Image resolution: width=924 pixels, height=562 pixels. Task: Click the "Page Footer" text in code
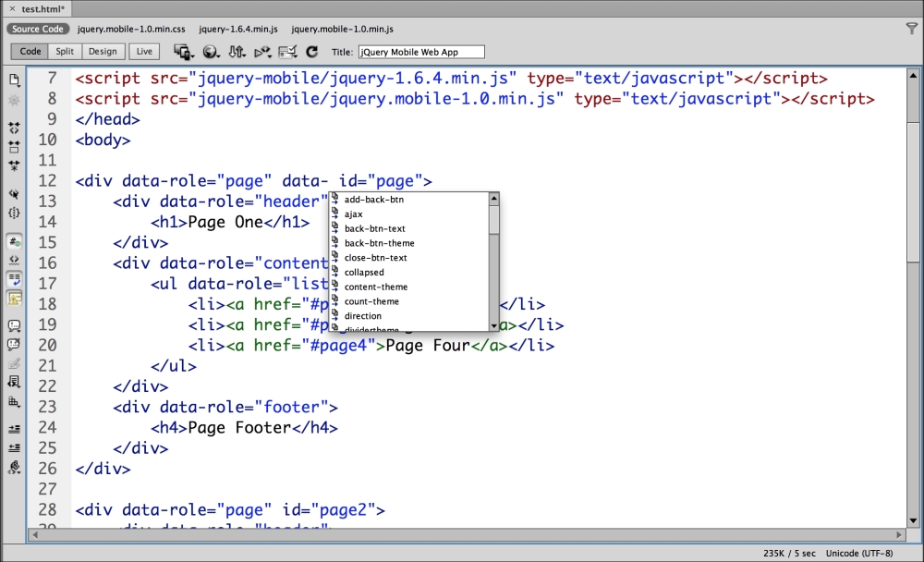[239, 428]
